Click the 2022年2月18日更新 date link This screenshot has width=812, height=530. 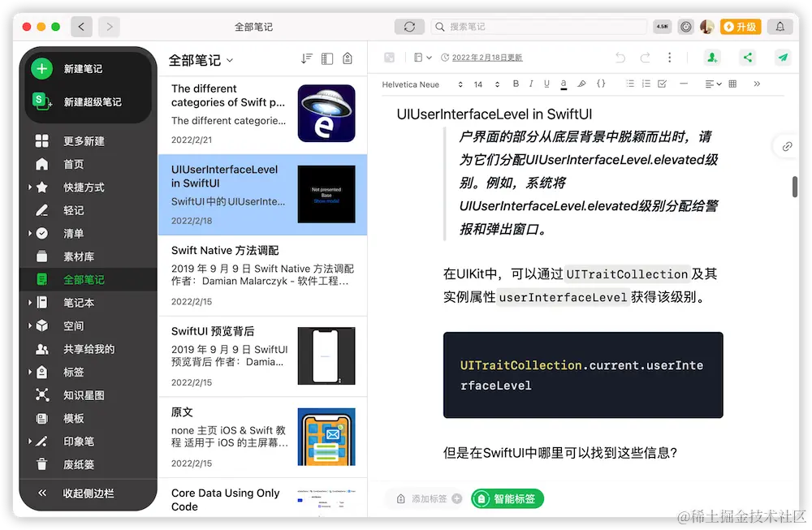(486, 58)
